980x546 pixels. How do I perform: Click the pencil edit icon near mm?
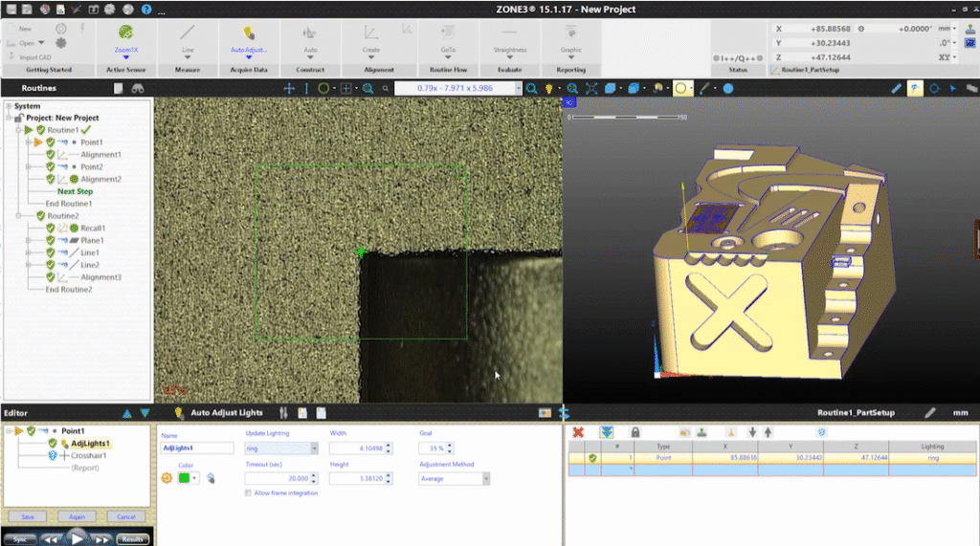[930, 413]
